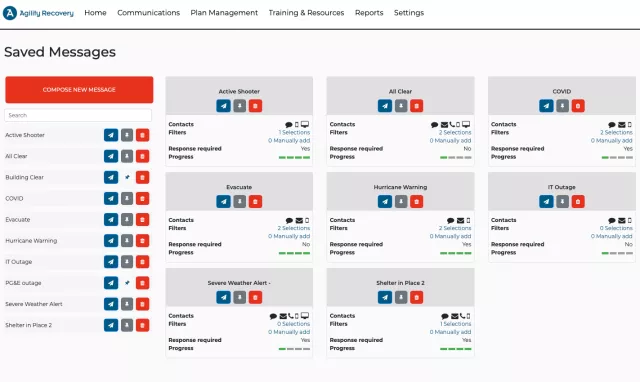Click '0 Manually add' on COVID card
This screenshot has width=640, height=382.
(x=611, y=141)
